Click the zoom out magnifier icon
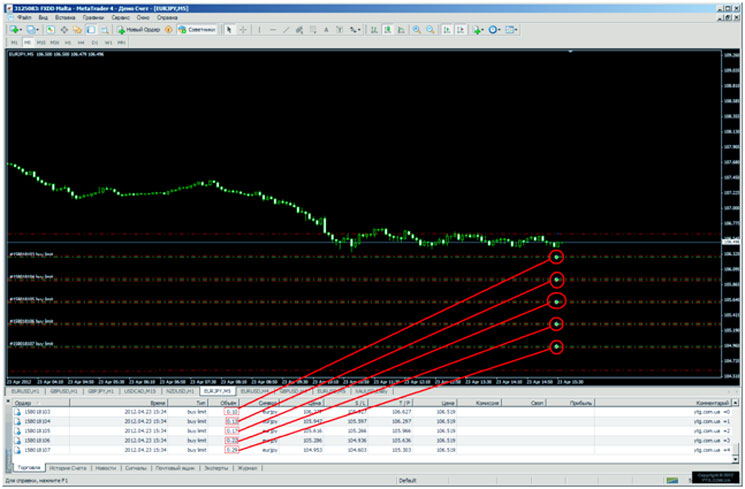 click(x=431, y=30)
